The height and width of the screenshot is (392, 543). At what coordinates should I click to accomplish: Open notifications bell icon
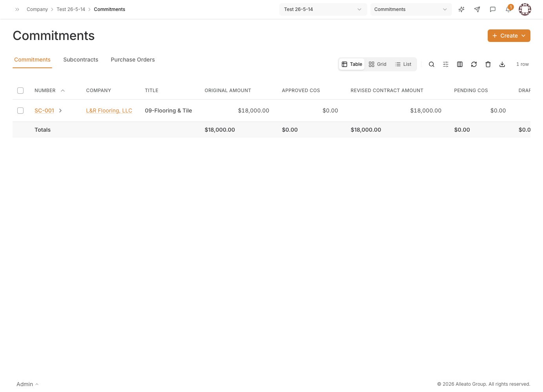pos(508,9)
